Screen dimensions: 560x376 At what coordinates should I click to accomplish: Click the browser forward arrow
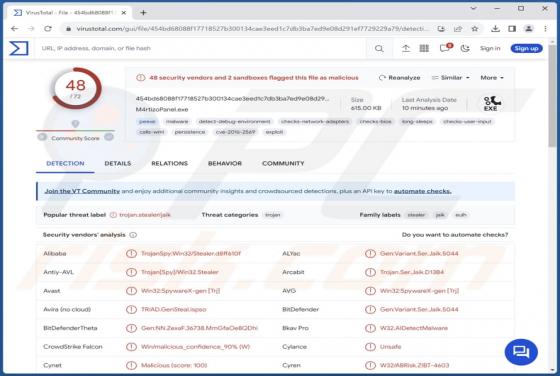tap(31, 29)
